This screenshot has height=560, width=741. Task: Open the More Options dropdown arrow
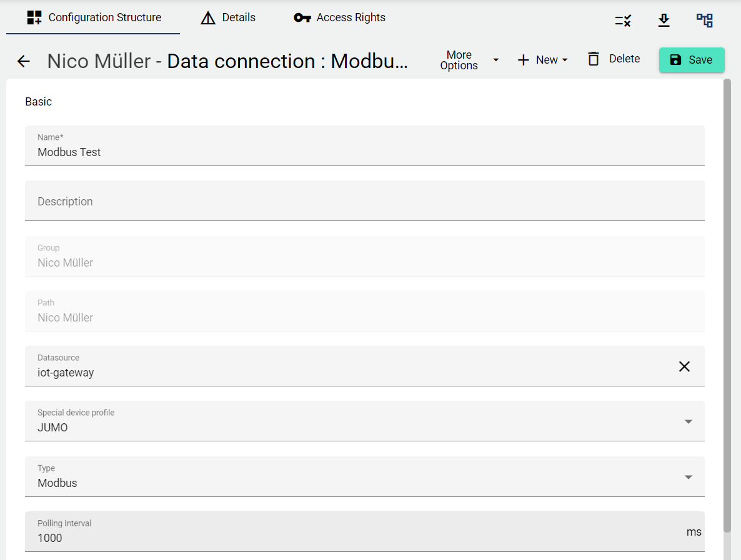coord(496,60)
